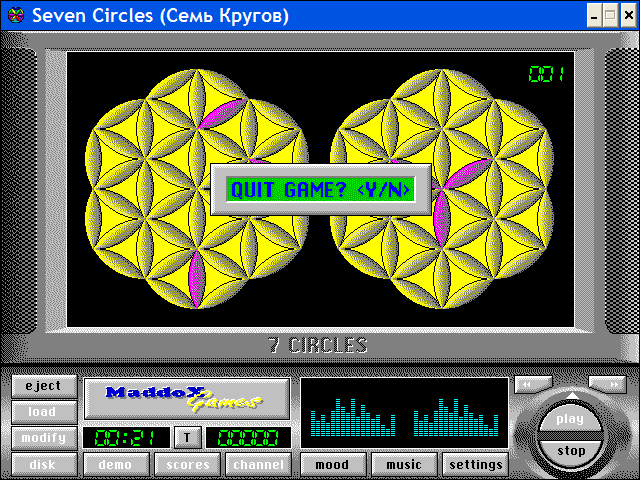Open the settings panel
Viewport: 640px width, 480px height.
click(476, 464)
